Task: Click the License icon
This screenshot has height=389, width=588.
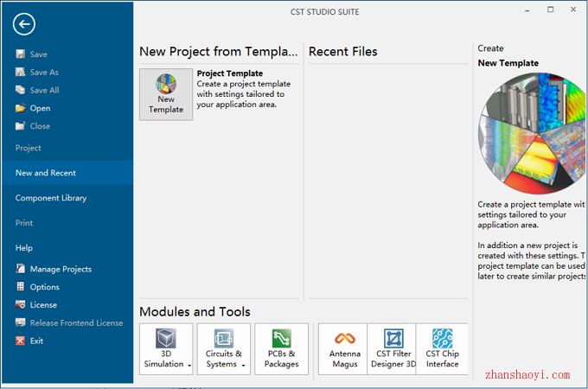Action: (x=20, y=304)
